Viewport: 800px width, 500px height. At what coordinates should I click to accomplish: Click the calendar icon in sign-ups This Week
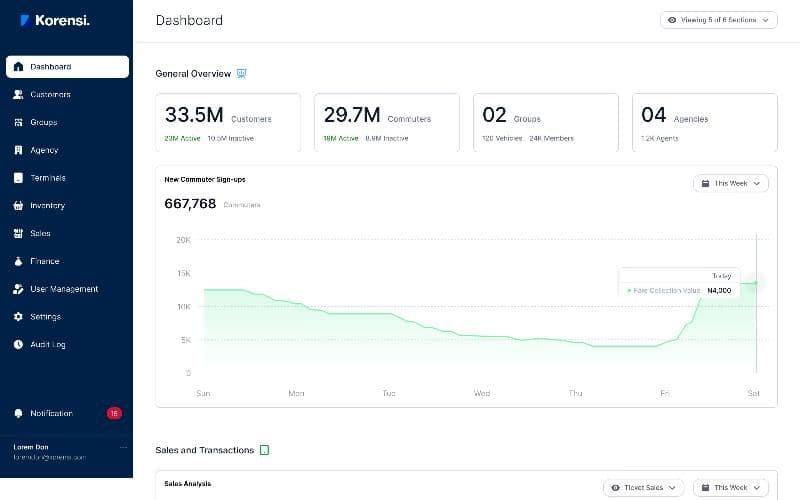[x=706, y=183]
